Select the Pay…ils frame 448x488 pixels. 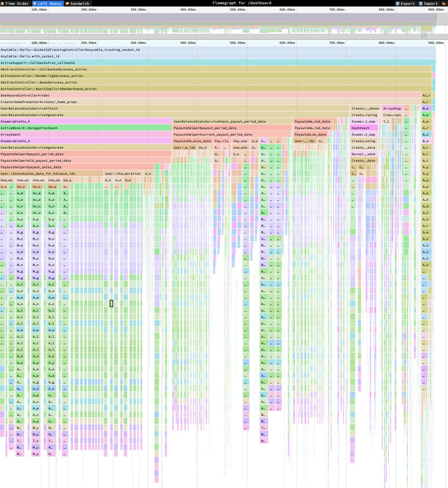[x=222, y=141]
